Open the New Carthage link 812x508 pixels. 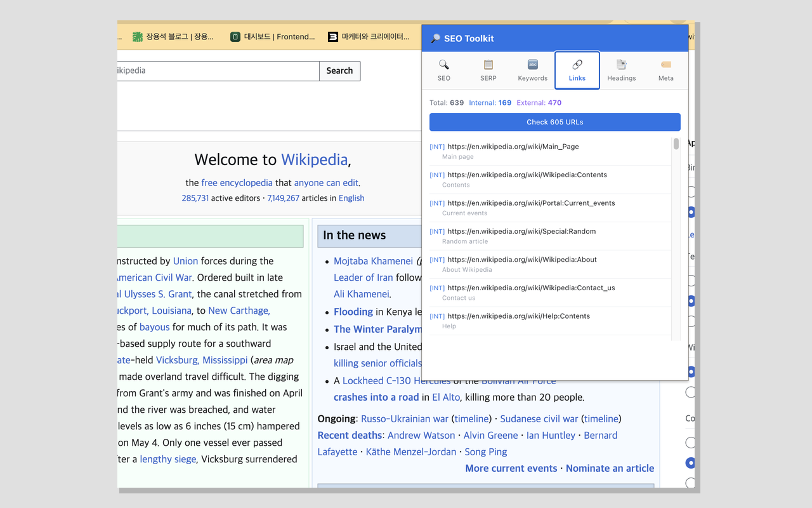pyautogui.click(x=239, y=311)
